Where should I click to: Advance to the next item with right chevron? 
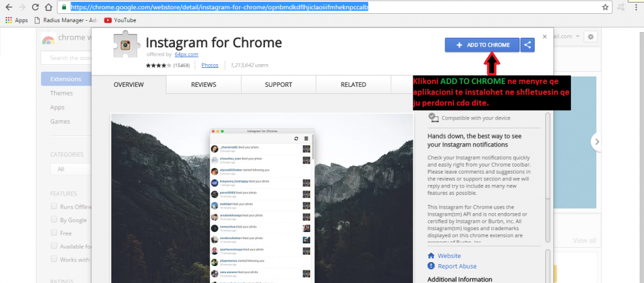point(597,141)
